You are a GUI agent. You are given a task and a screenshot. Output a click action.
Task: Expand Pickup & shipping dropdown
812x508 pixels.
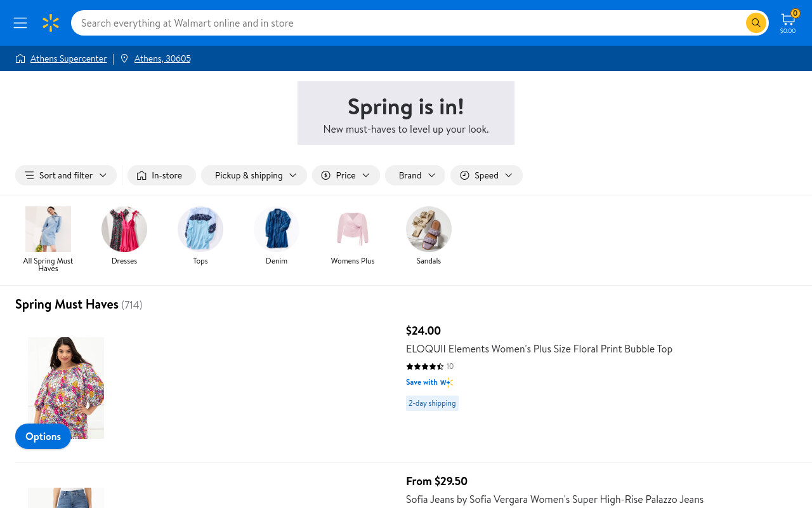pyautogui.click(x=254, y=175)
